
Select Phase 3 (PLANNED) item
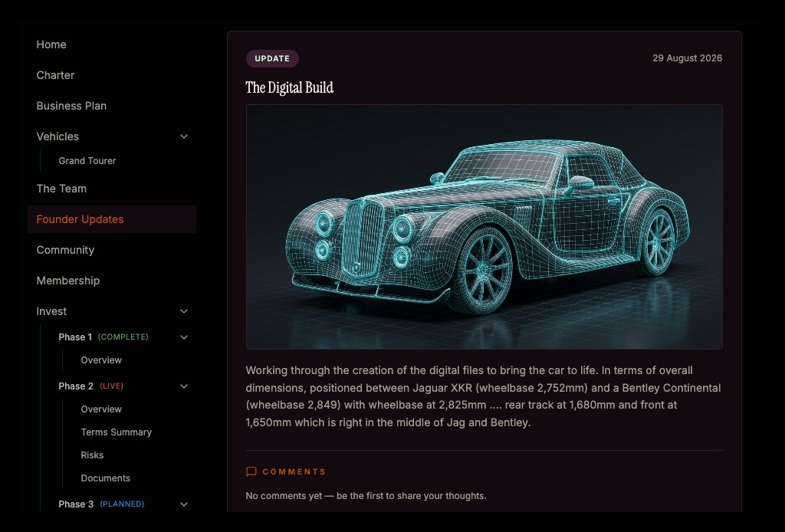click(x=101, y=504)
